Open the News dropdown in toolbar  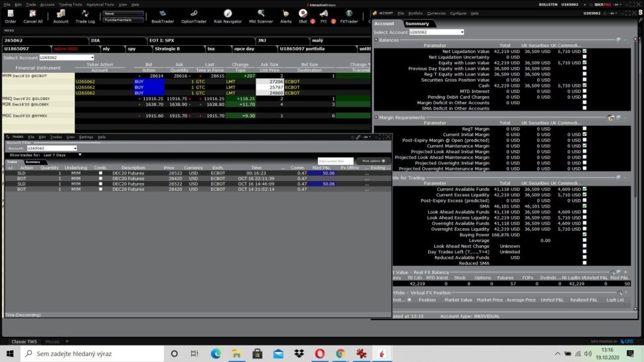(x=123, y=13)
